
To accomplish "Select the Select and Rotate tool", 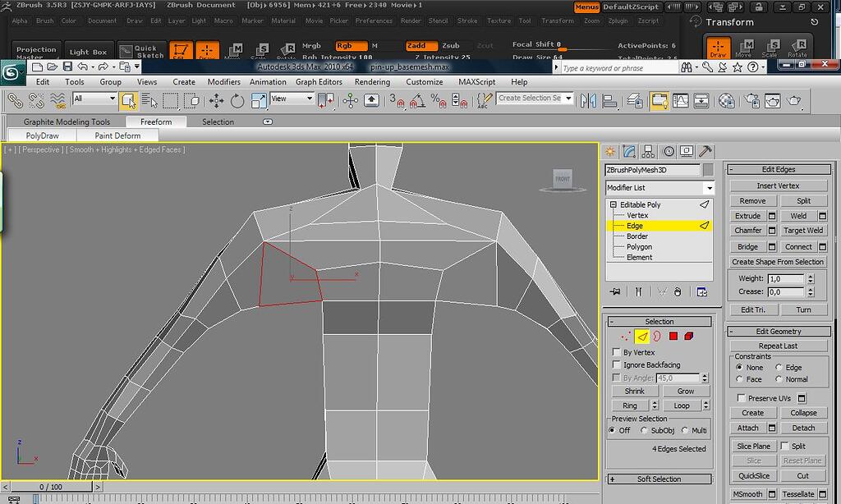I will [237, 100].
